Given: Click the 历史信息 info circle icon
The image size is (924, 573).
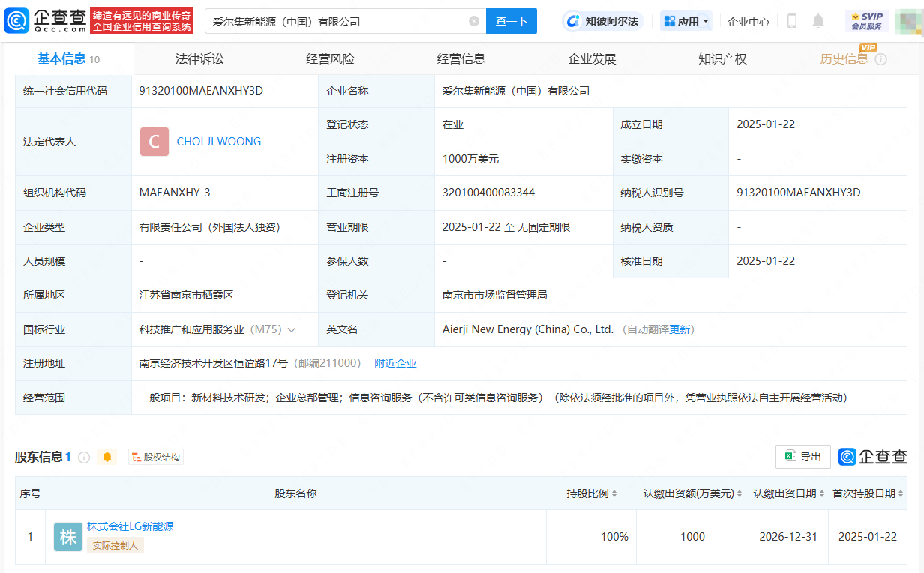Looking at the screenshot, I should (x=880, y=59).
